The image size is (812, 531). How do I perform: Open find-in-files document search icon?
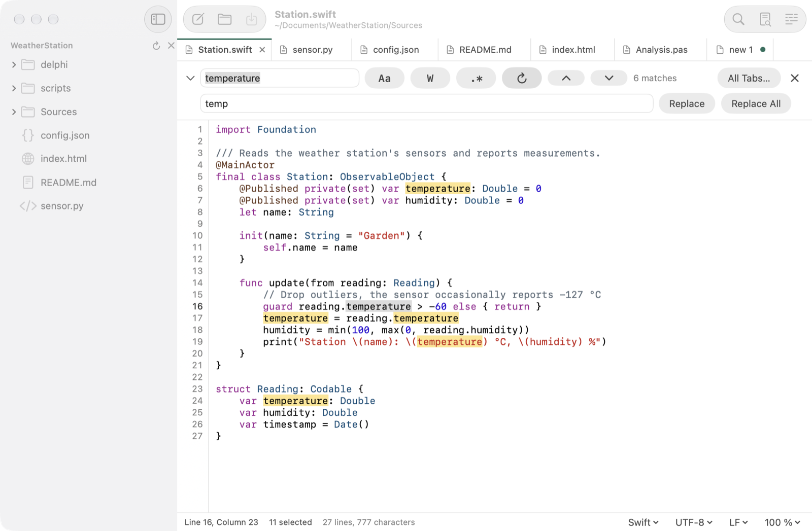765,19
